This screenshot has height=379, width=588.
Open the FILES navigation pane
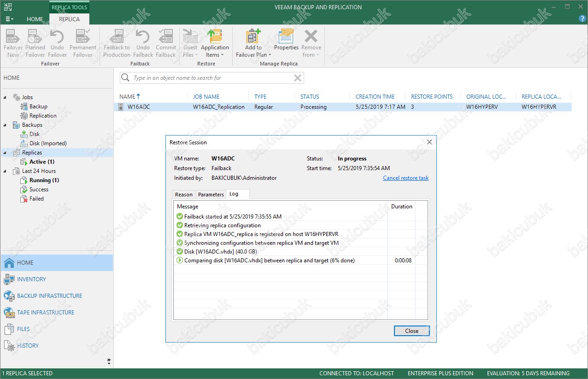point(57,329)
